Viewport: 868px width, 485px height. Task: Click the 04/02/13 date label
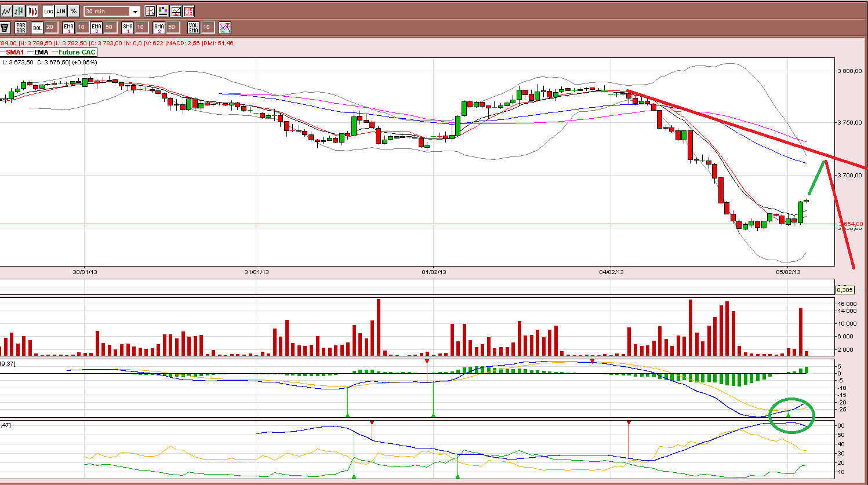click(611, 272)
